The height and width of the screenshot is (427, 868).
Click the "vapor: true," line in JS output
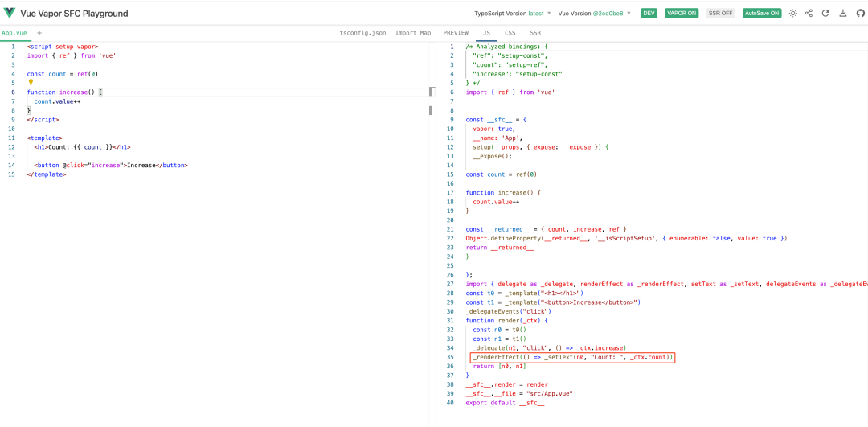[493, 129]
